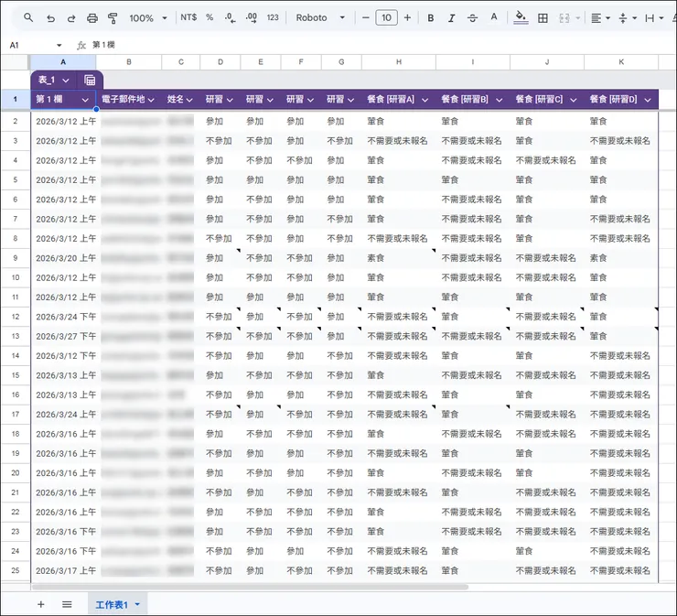This screenshot has width=677, height=616.
Task: Undo the last action
Action: [x=50, y=18]
